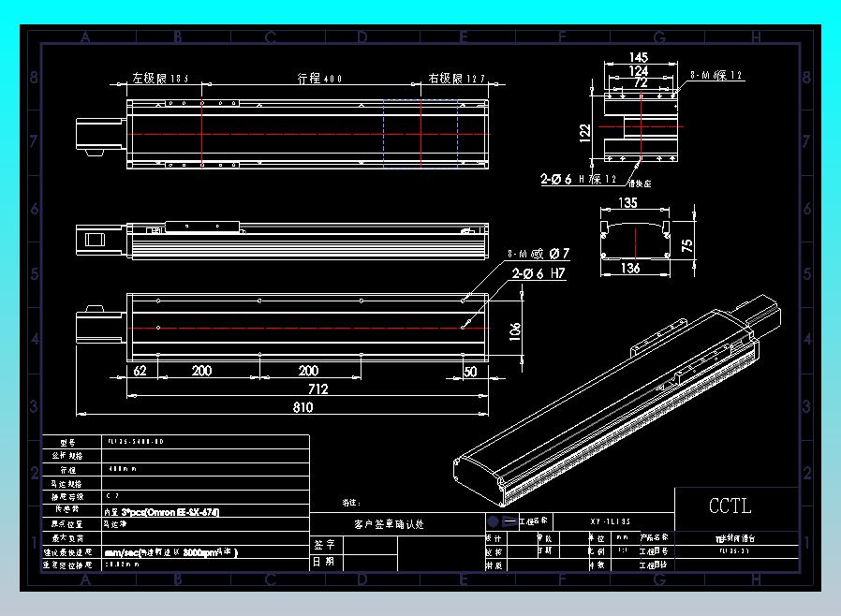Click the '135' dimension on end view

(x=627, y=202)
